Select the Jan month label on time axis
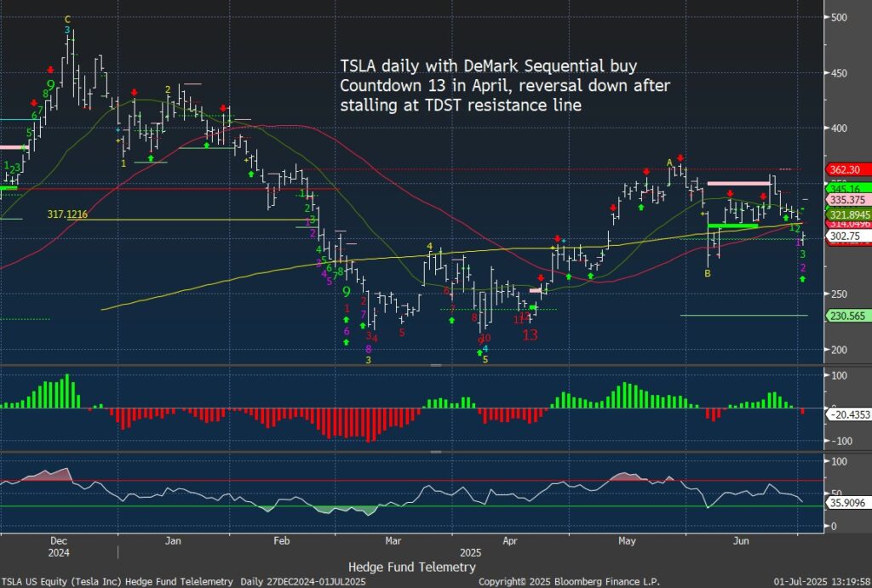This screenshot has width=872, height=588. pos(173,540)
